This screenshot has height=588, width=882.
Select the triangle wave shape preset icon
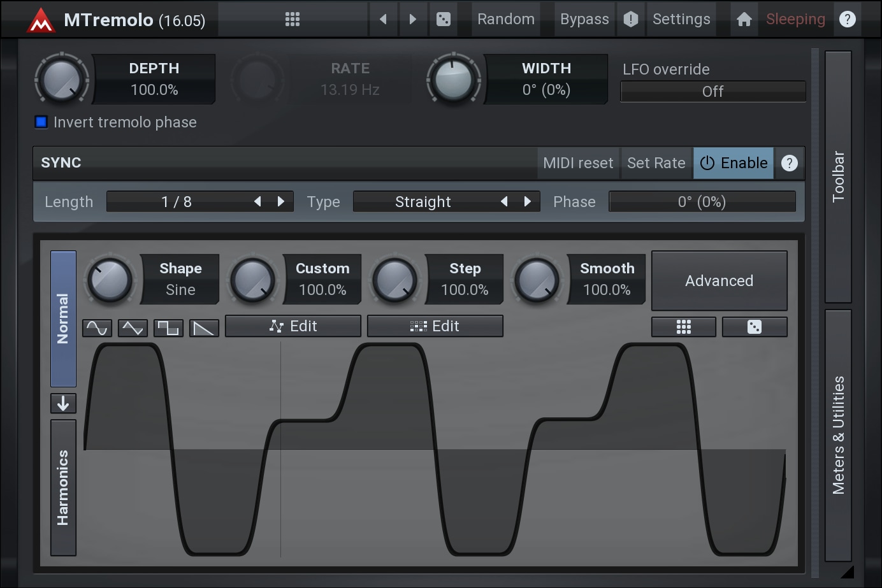coord(133,328)
